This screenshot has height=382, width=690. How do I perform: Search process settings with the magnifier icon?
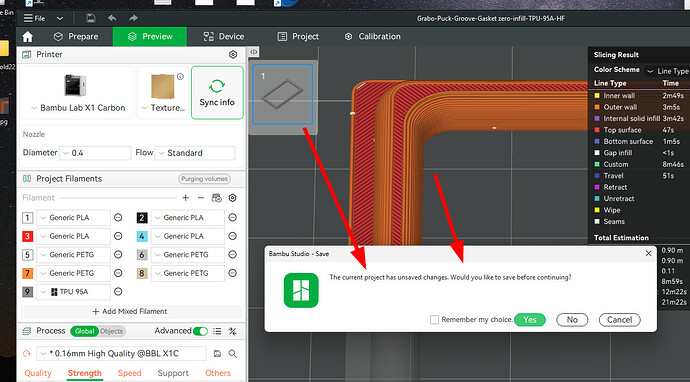(233, 353)
